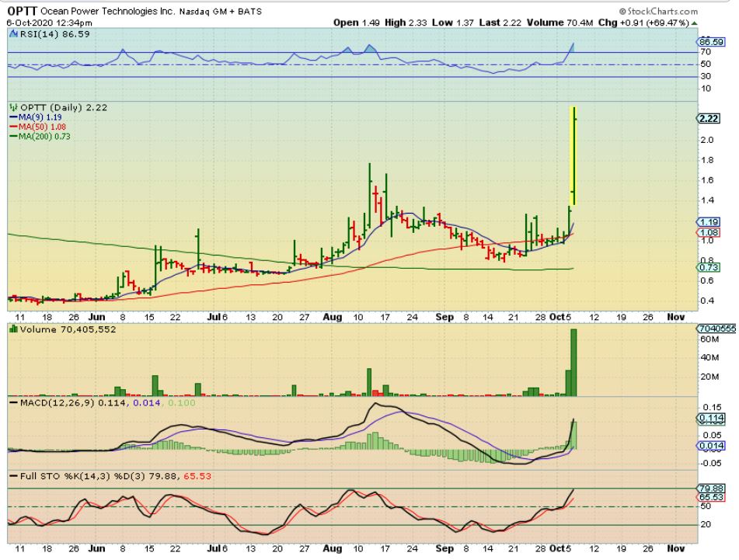Click the tallest green volume bar

pyautogui.click(x=574, y=363)
